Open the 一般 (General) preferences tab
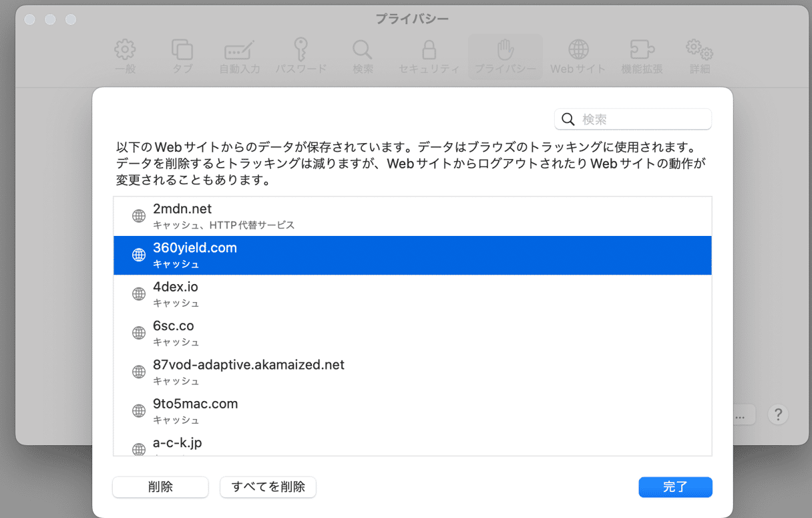This screenshot has height=518, width=812. click(x=125, y=56)
